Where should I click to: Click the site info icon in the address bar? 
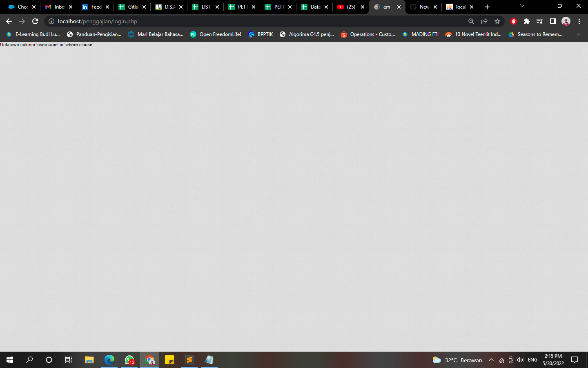point(51,21)
